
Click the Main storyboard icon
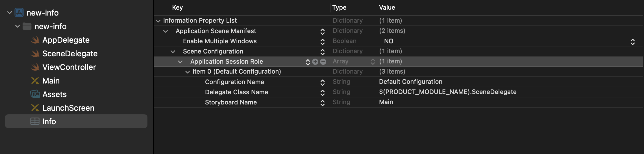point(35,81)
